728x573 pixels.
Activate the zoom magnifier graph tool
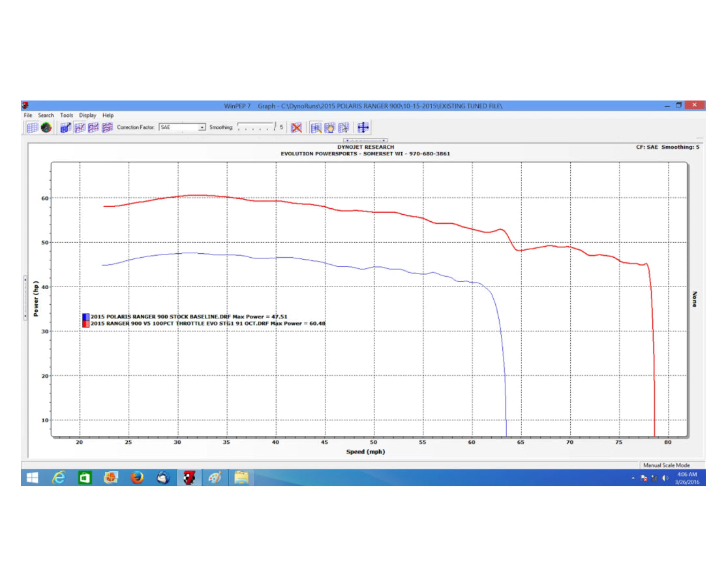click(316, 128)
